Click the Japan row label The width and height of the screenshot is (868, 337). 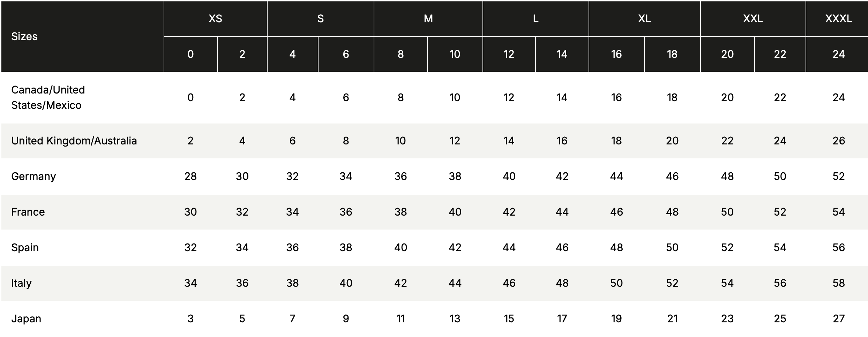[x=26, y=319]
